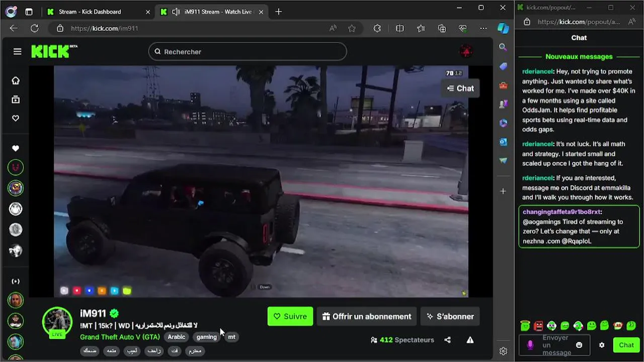The width and height of the screenshot is (644, 362).
Task: Click Suivre to follow iM911
Action: tap(290, 316)
